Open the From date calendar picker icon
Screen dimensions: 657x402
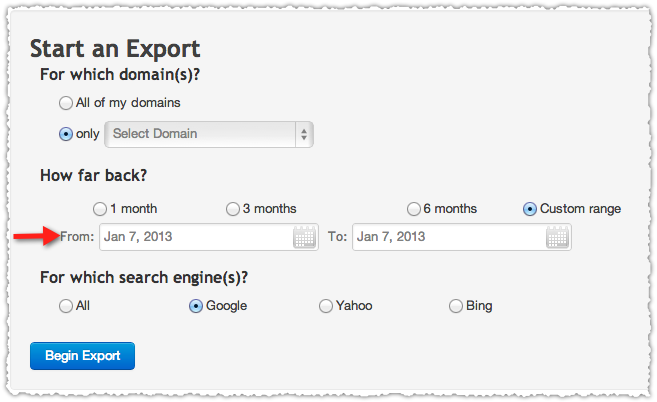tap(304, 238)
